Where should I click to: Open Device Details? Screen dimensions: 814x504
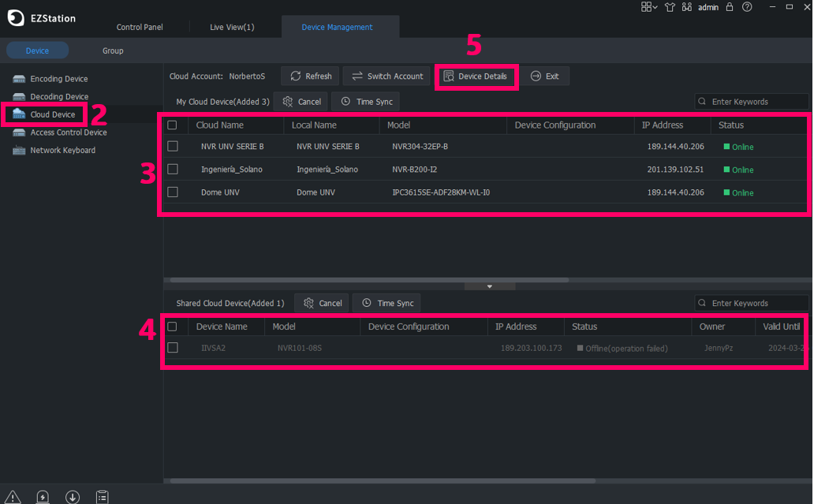click(476, 77)
